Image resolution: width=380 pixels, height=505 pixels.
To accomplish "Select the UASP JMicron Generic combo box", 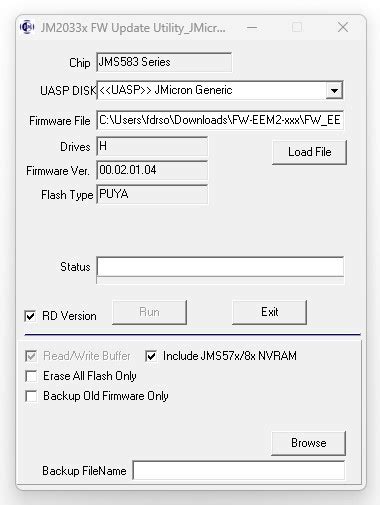I will [x=220, y=90].
